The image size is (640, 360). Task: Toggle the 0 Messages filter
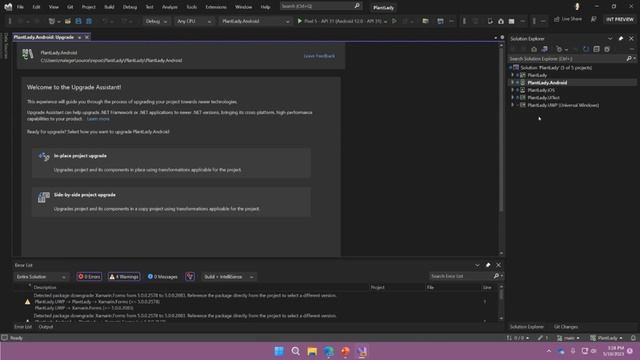(162, 277)
